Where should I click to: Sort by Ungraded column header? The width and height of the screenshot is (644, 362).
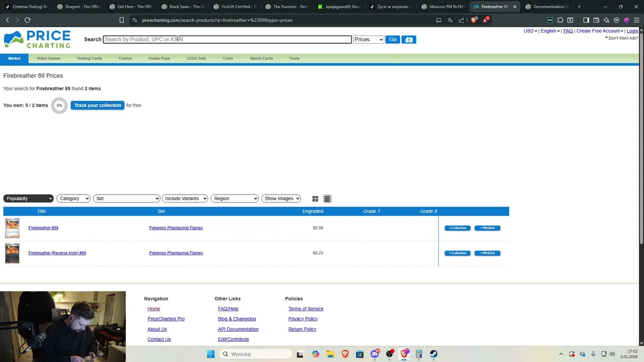tap(313, 211)
